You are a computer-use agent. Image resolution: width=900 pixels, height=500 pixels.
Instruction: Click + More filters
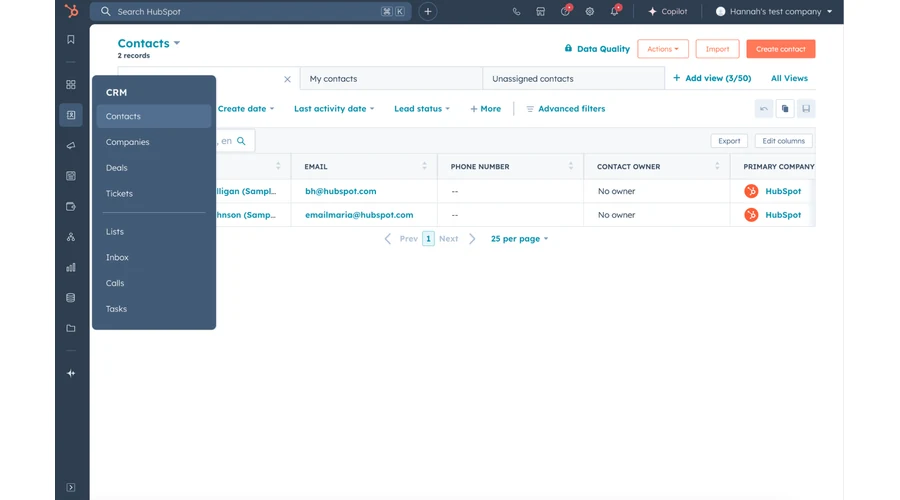[486, 108]
